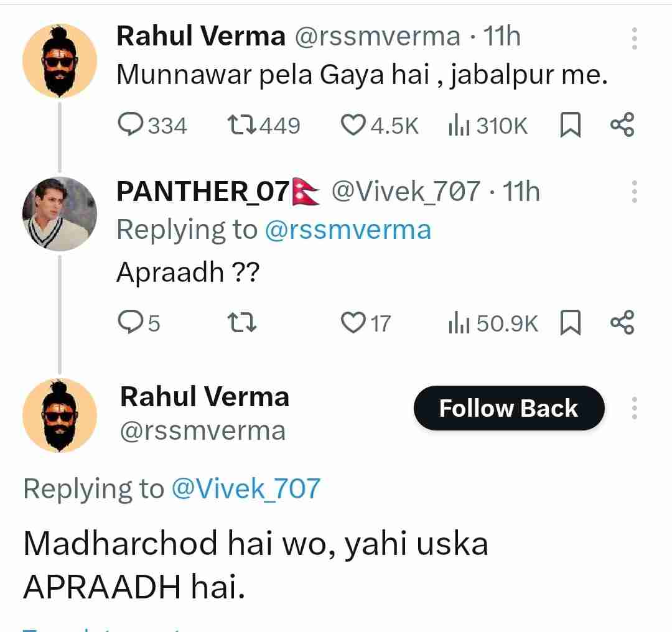Bookmark Rahul Verma's first tweet

pyautogui.click(x=571, y=126)
